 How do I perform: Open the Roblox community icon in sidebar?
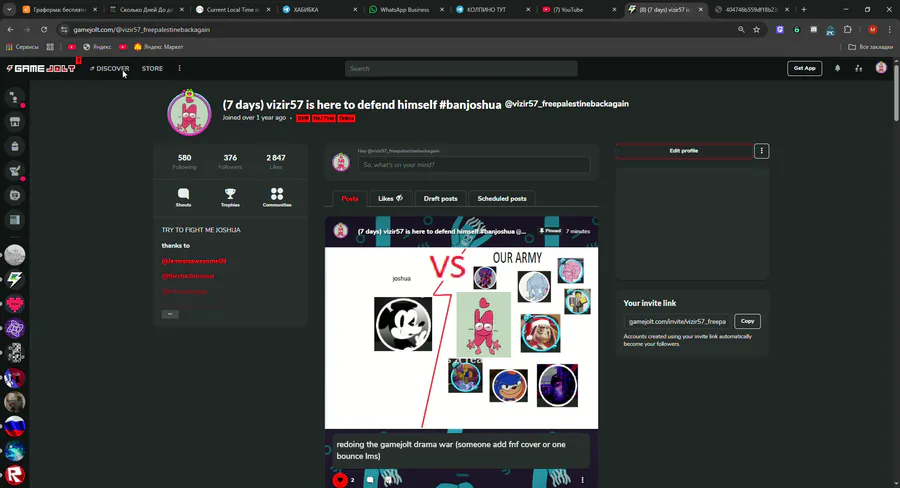click(x=15, y=475)
